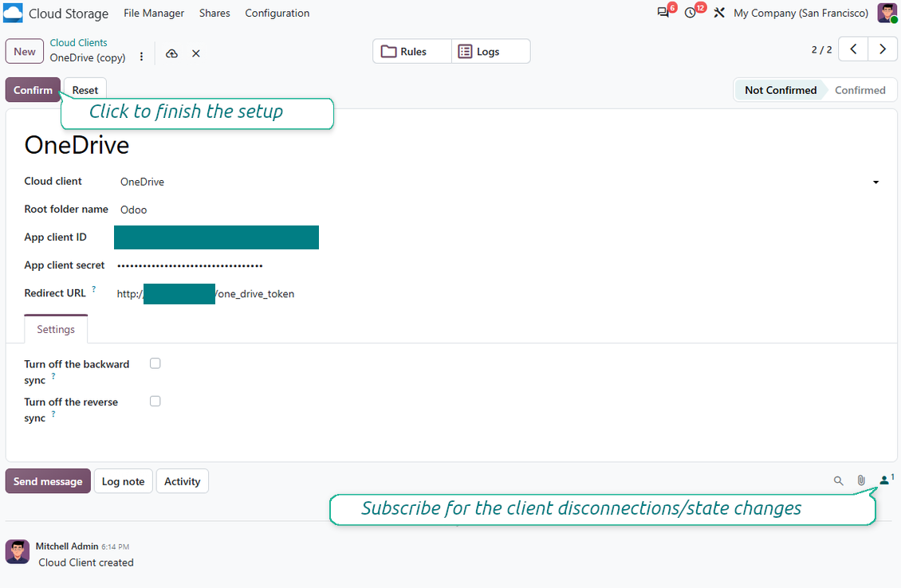Open the followers person icon

(x=887, y=480)
